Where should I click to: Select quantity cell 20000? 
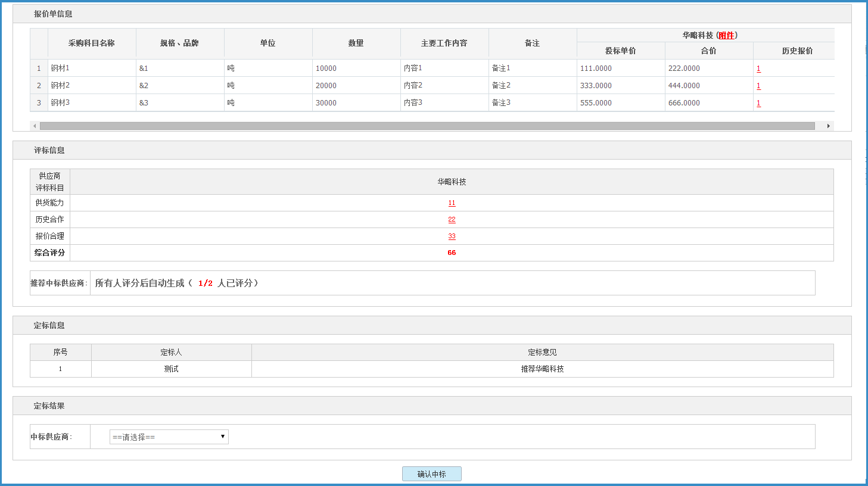[356, 85]
